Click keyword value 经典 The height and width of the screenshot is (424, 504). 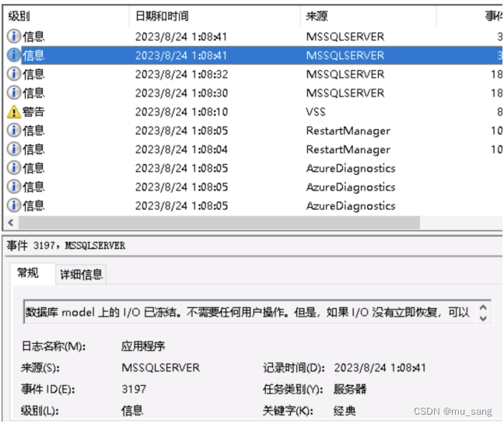click(345, 411)
